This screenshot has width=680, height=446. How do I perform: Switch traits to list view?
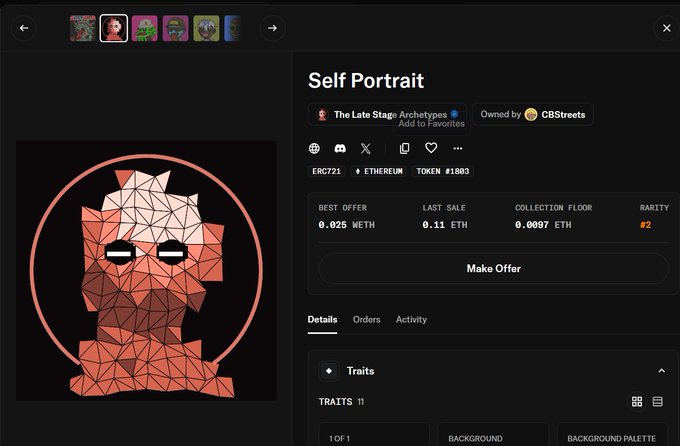[x=657, y=402]
